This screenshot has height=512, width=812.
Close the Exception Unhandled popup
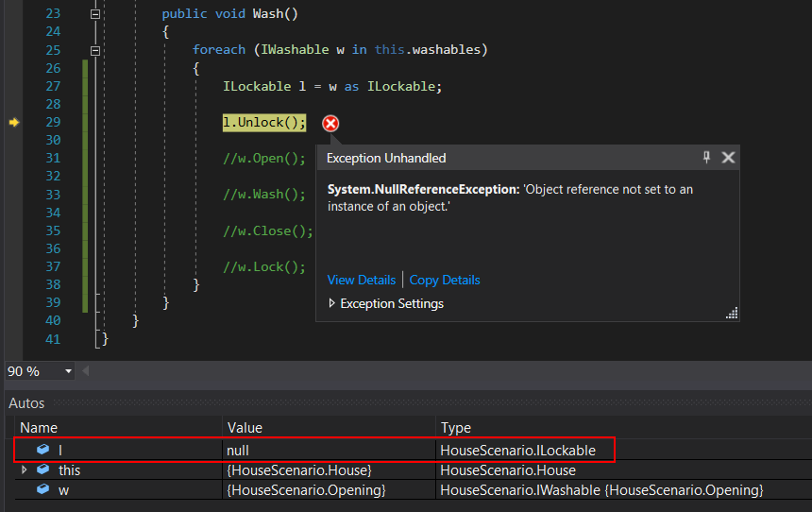[x=728, y=158]
